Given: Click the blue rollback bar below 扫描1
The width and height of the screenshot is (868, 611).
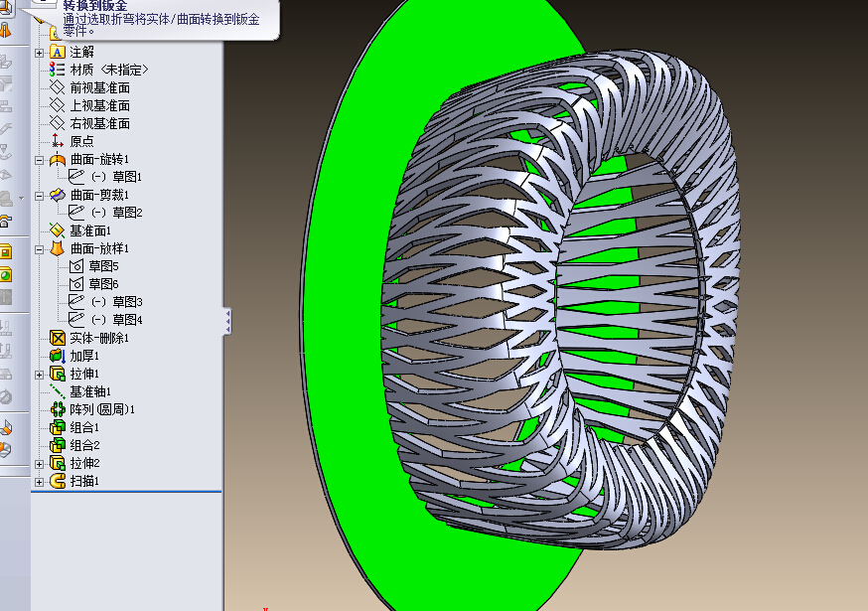Looking at the screenshot, I should [126, 492].
